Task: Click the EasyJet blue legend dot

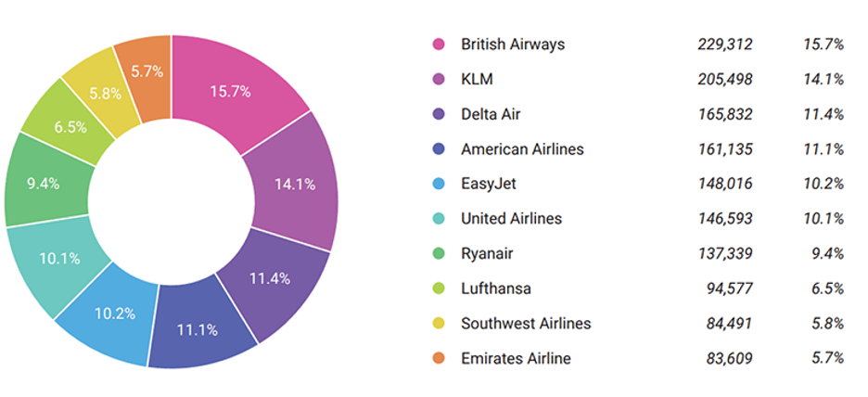Action: (439, 184)
